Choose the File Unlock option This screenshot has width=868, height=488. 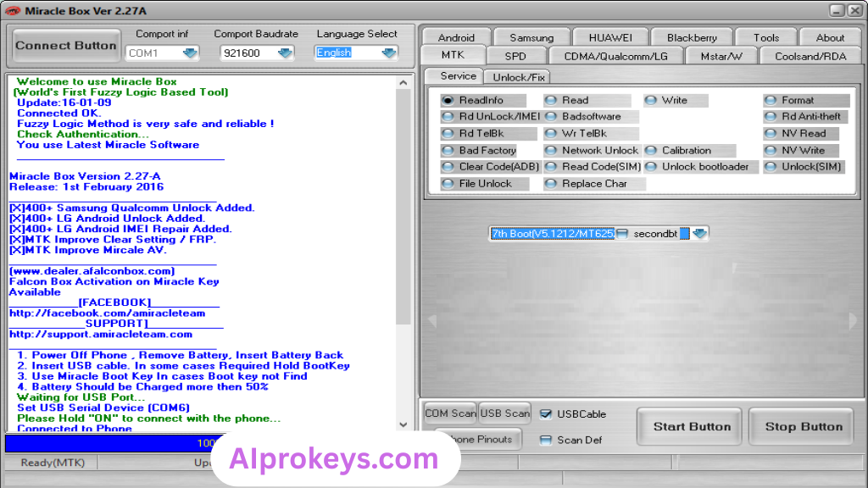pos(484,184)
